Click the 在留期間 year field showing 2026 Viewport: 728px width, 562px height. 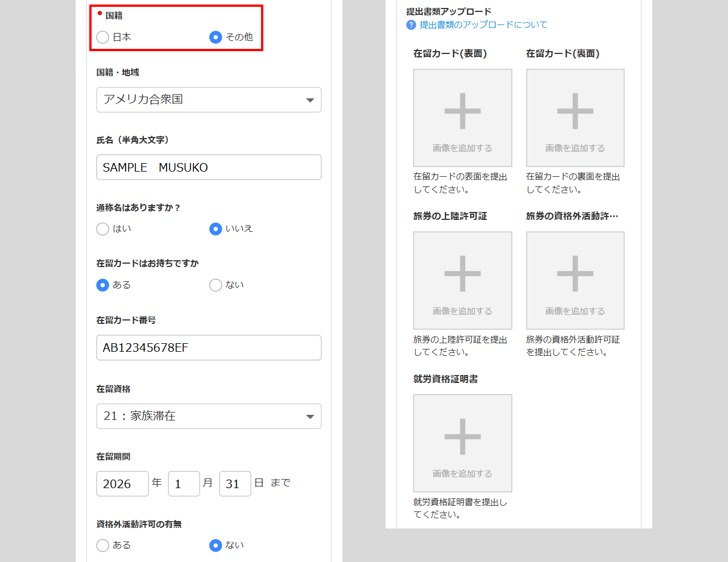click(122, 484)
